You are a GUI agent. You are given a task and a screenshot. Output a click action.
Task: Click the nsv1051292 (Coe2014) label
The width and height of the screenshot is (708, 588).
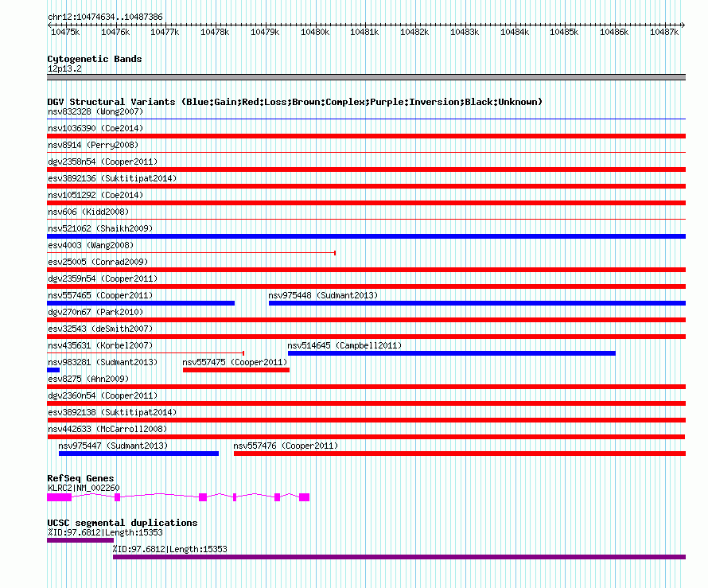pos(95,195)
